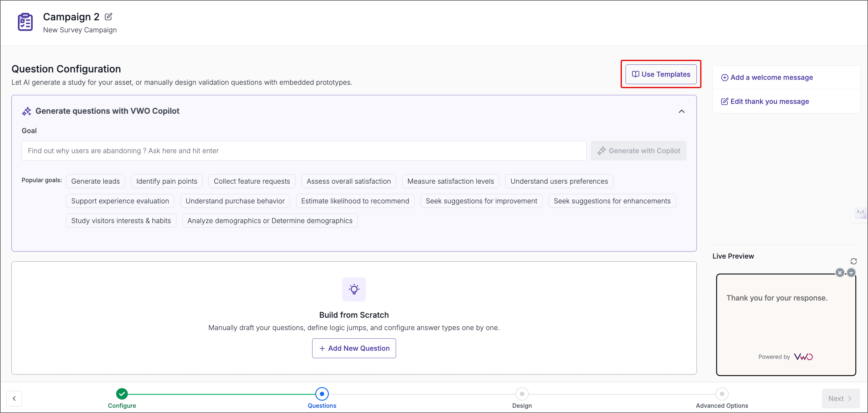The height and width of the screenshot is (413, 868).
Task: Navigate back with the bottom-left arrow
Action: [x=14, y=398]
